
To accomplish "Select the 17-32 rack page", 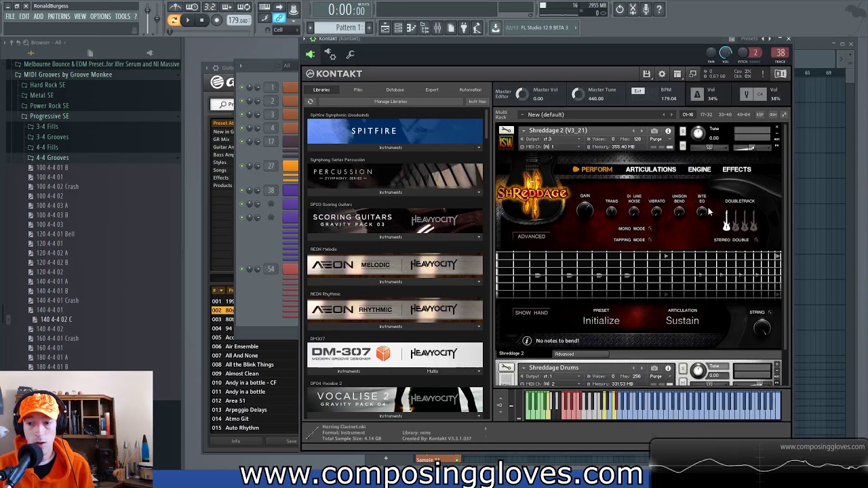I will point(706,115).
